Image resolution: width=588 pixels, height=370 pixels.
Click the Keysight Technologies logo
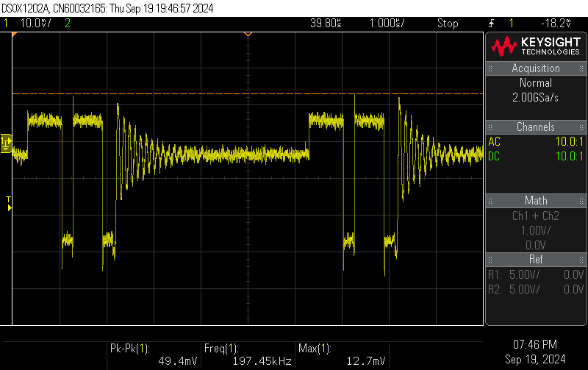536,46
